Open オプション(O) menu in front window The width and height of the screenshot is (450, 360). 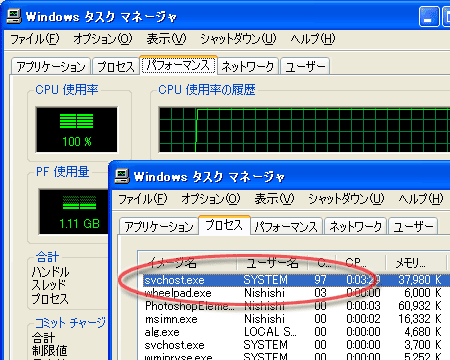(x=211, y=199)
